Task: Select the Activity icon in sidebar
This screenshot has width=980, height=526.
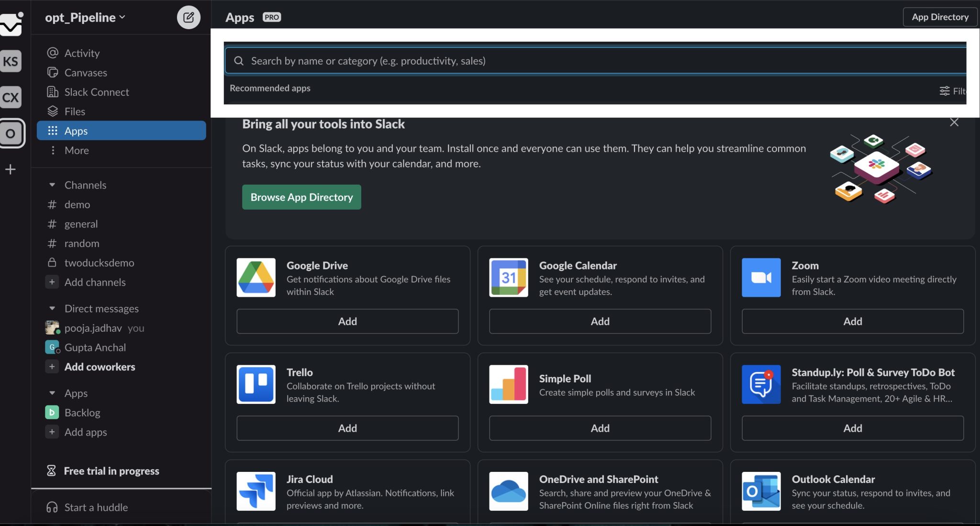Action: pyautogui.click(x=54, y=53)
